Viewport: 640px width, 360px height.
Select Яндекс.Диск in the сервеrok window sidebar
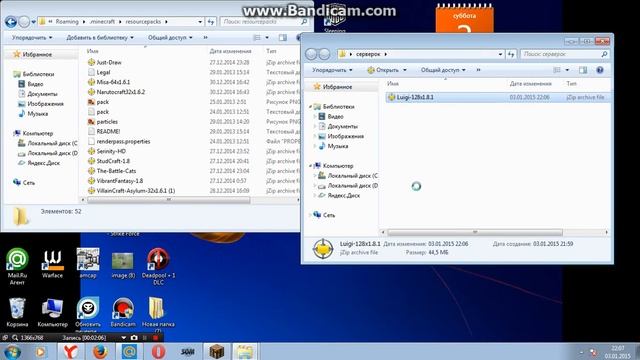344,196
